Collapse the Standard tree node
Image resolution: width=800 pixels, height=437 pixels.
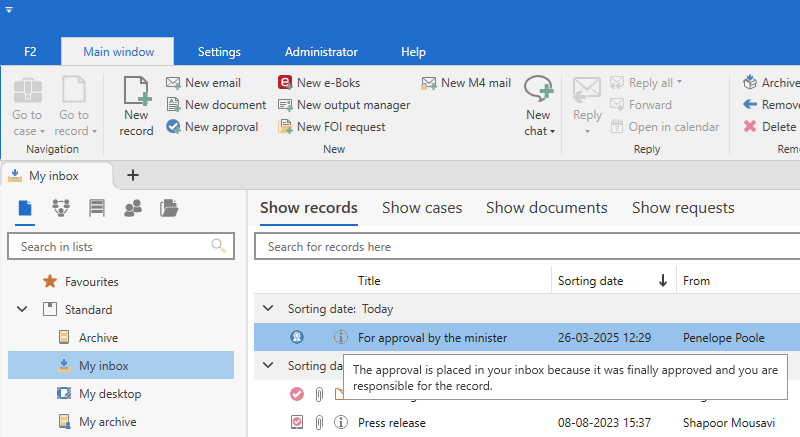[x=22, y=310]
